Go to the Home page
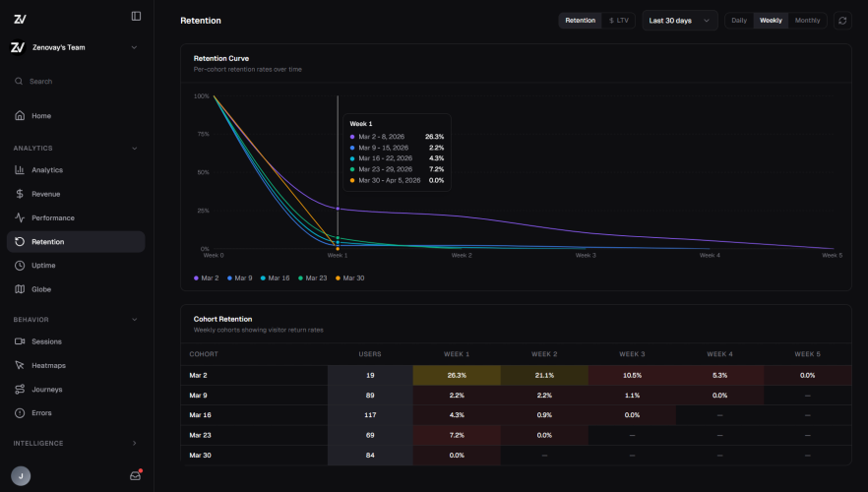 click(40, 116)
